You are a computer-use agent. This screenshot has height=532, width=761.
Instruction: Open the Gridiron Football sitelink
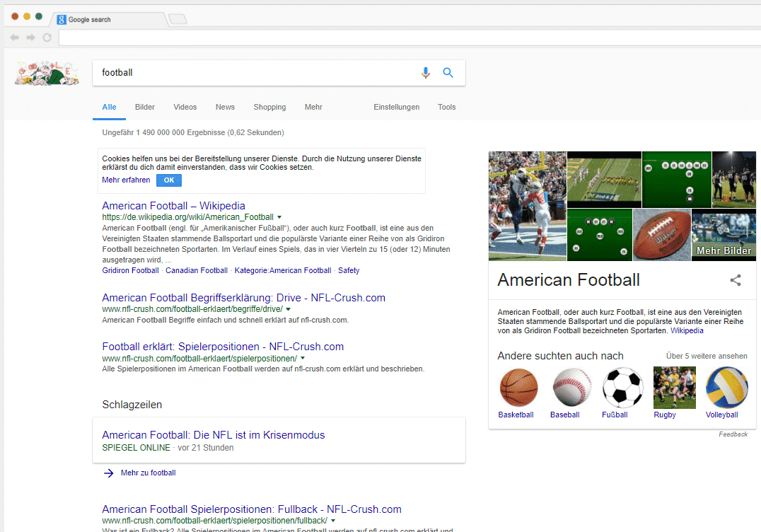click(130, 270)
